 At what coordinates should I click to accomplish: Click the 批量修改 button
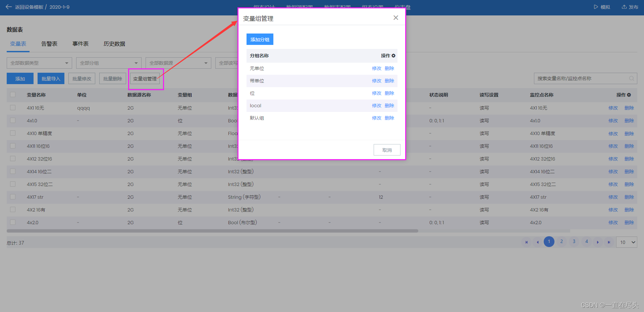[82, 78]
